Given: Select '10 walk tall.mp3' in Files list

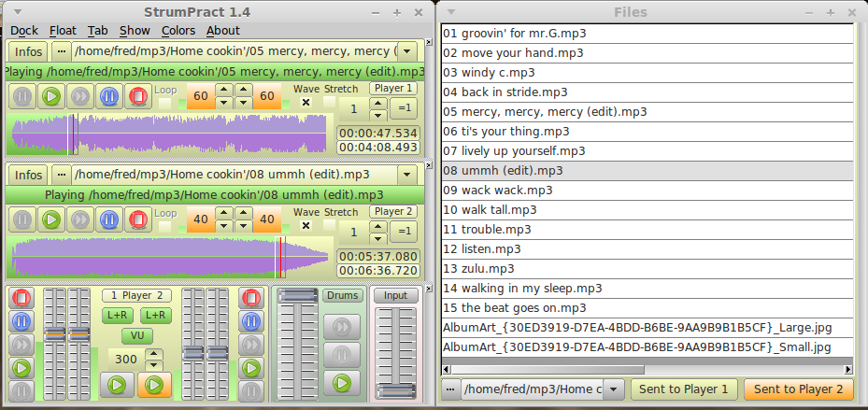Looking at the screenshot, I should [x=647, y=210].
